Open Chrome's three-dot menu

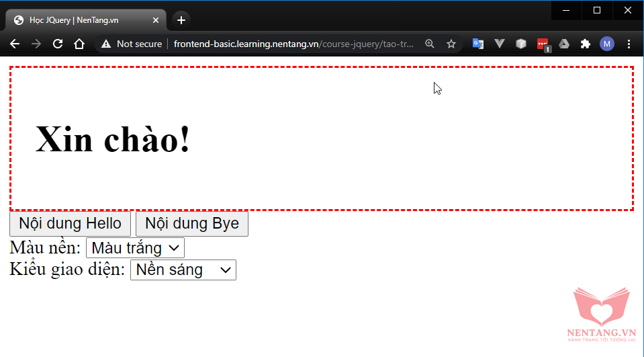[x=629, y=44]
